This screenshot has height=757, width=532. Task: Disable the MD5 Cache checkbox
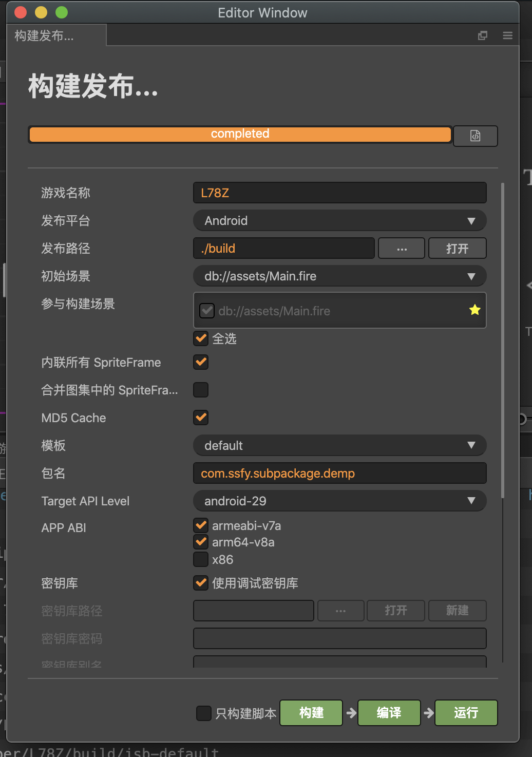click(201, 418)
